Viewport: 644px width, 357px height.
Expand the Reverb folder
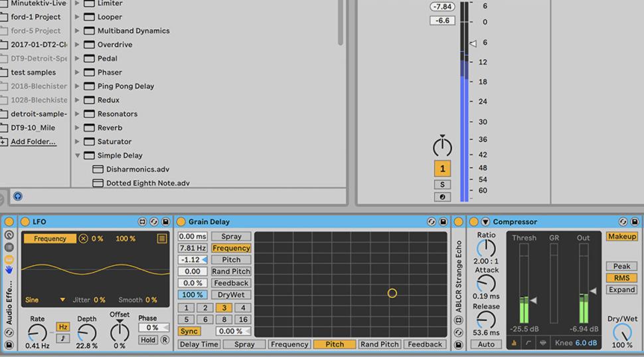(x=77, y=128)
